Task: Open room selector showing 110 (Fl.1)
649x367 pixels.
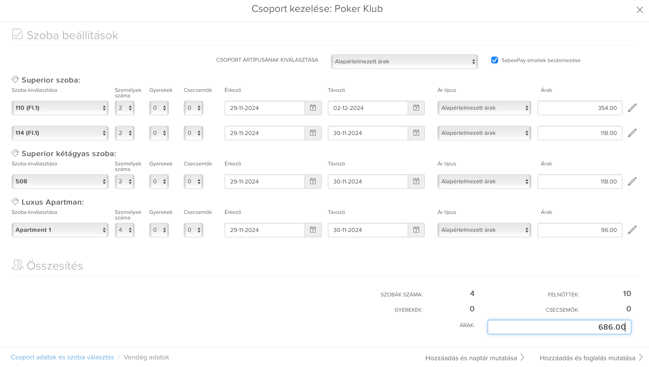Action: pos(60,108)
